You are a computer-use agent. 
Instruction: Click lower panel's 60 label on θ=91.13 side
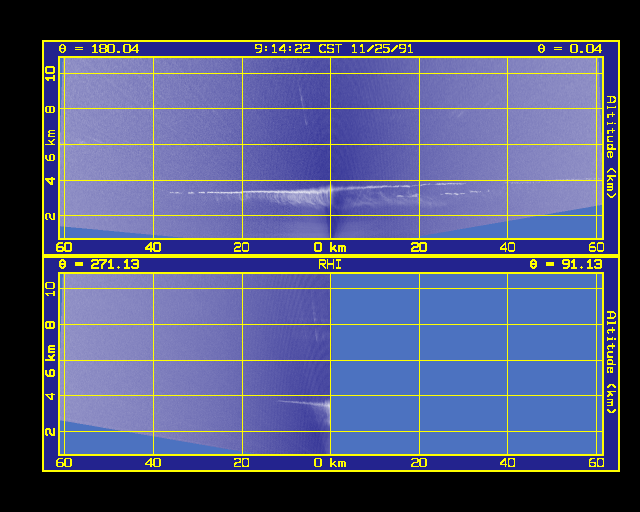pos(596,463)
